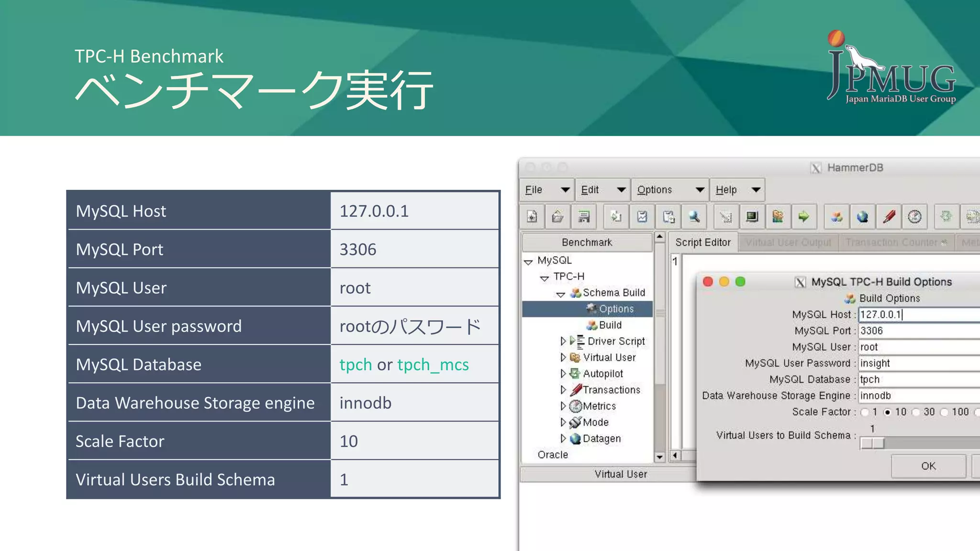The height and width of the screenshot is (551, 980).
Task: Click the cut clipboard toolbar icon
Action: [x=642, y=217]
